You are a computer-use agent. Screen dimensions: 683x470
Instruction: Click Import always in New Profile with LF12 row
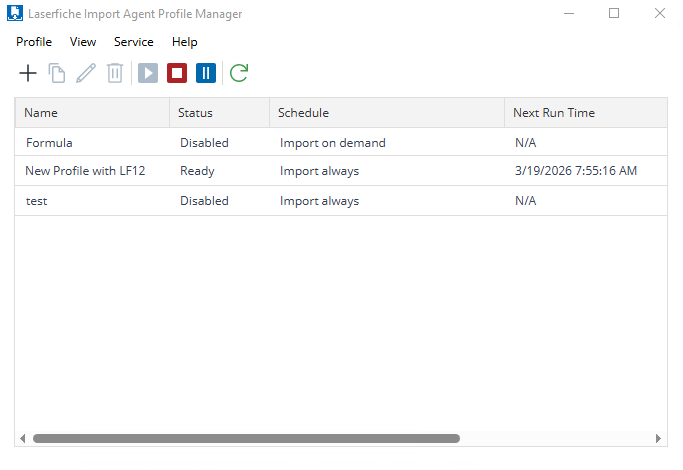(320, 171)
